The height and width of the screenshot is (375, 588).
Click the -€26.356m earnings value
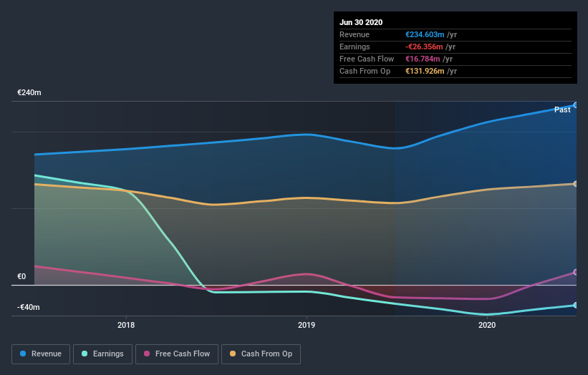click(x=424, y=47)
